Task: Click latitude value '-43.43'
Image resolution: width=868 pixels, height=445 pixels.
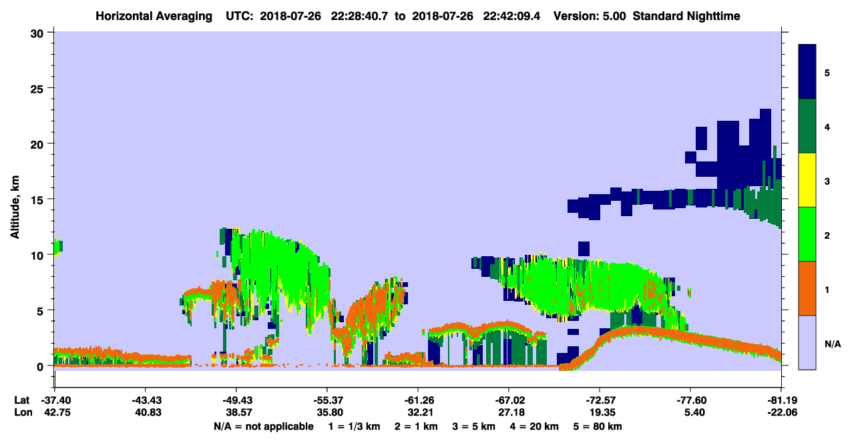Action: [145, 400]
